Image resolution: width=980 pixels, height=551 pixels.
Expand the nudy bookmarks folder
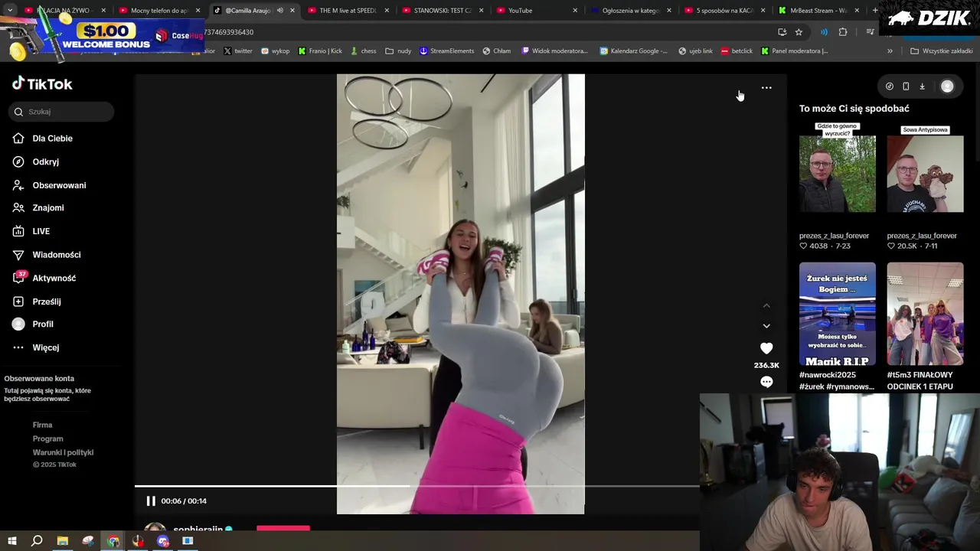tap(398, 51)
